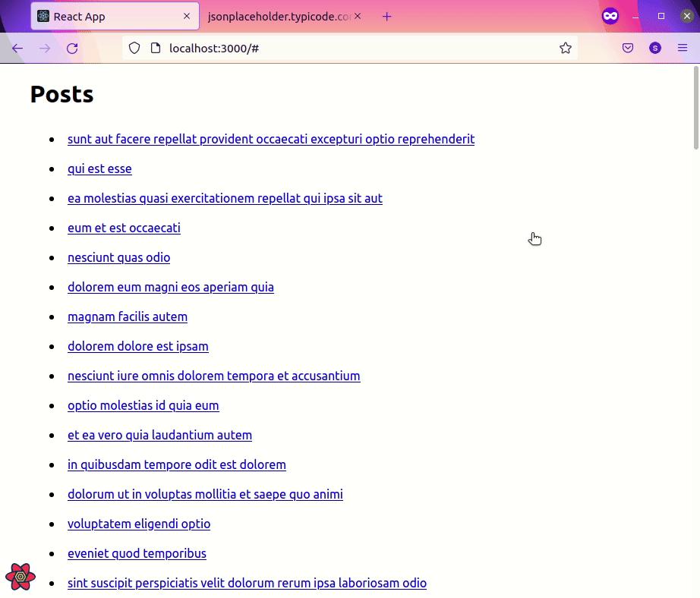Open the Firefox hamburger menu
Image resolution: width=700 pixels, height=598 pixels.
click(x=683, y=49)
